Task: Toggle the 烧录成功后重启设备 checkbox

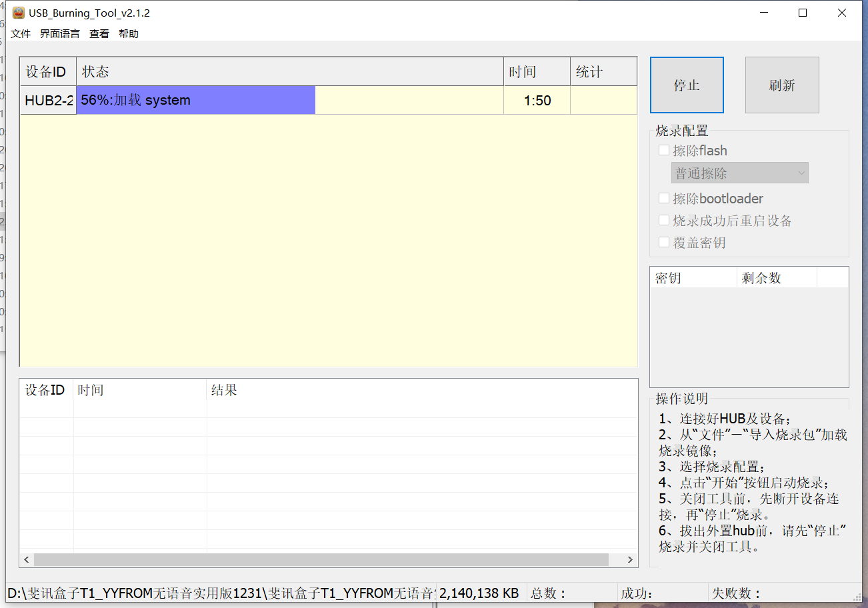Action: 664,220
